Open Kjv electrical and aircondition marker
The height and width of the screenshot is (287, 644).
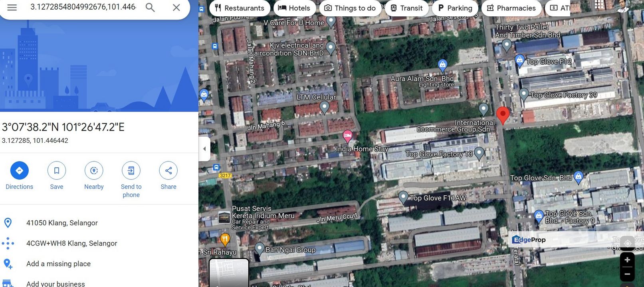[331, 48]
